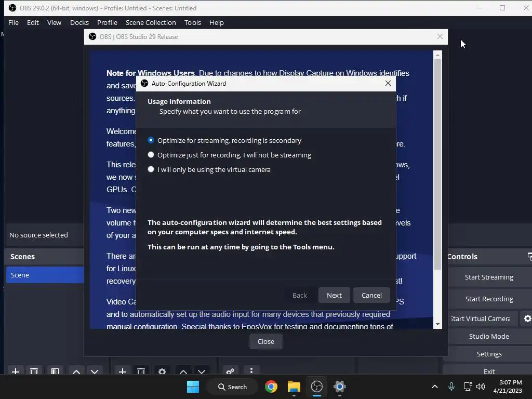Viewport: 532px width, 399px height.
Task: Open Windows Start menu
Action: click(193, 387)
